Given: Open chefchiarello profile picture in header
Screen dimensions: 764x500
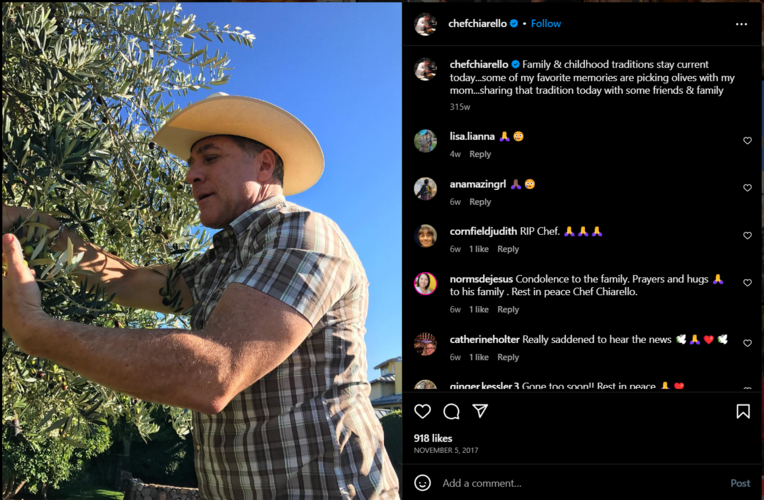Looking at the screenshot, I should pos(425,24).
